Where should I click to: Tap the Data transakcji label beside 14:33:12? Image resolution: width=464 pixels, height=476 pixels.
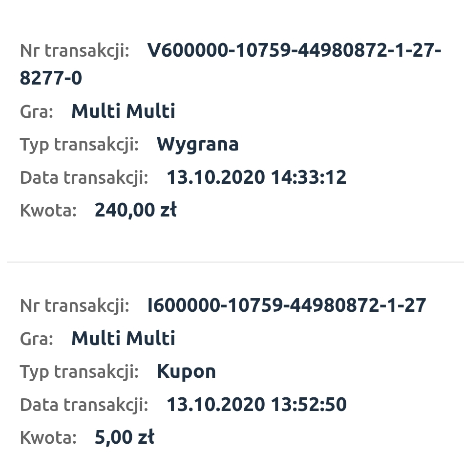pyautogui.click(x=84, y=177)
